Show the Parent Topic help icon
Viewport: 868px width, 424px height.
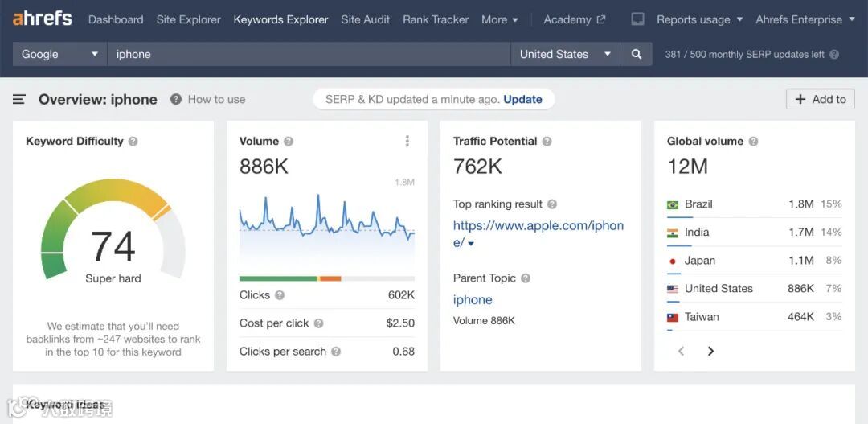[526, 278]
